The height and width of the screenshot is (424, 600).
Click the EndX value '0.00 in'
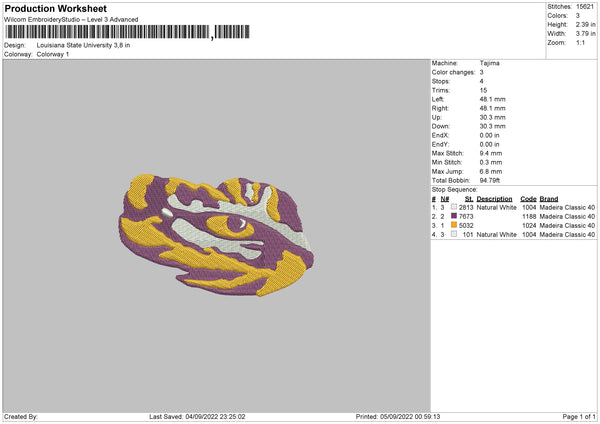489,135
